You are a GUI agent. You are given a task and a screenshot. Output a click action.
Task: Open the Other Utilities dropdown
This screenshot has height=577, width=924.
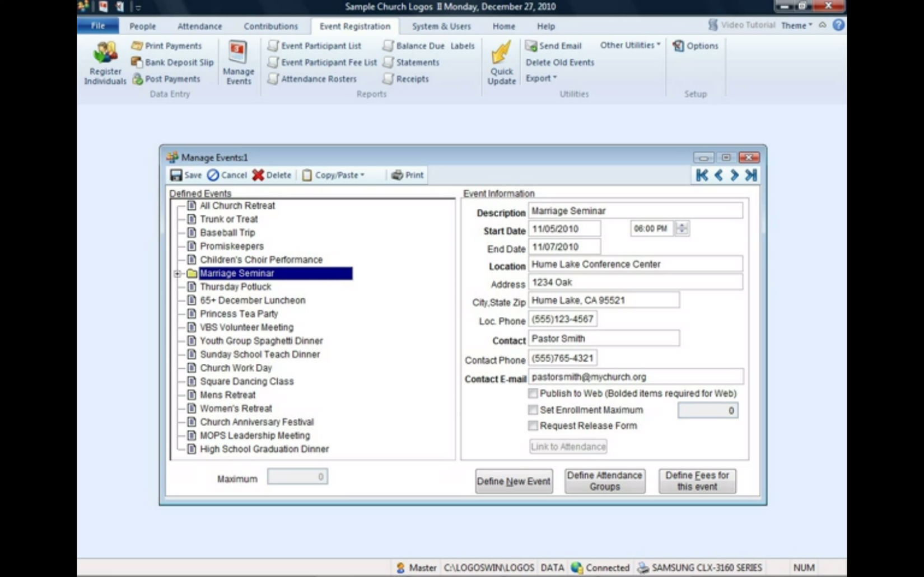(628, 46)
